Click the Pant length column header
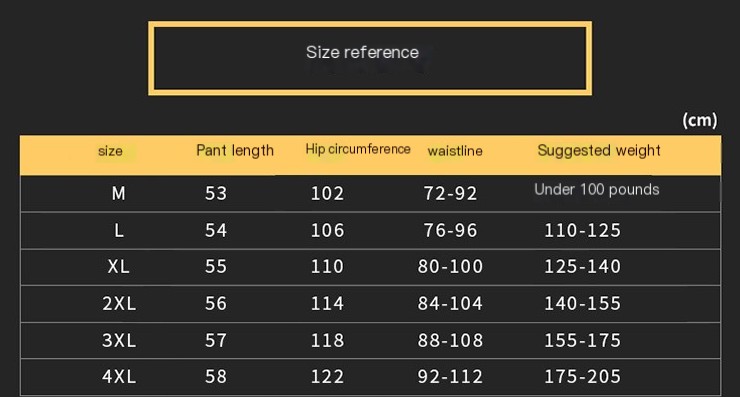Viewport: 740px width, 397px height. coord(235,151)
